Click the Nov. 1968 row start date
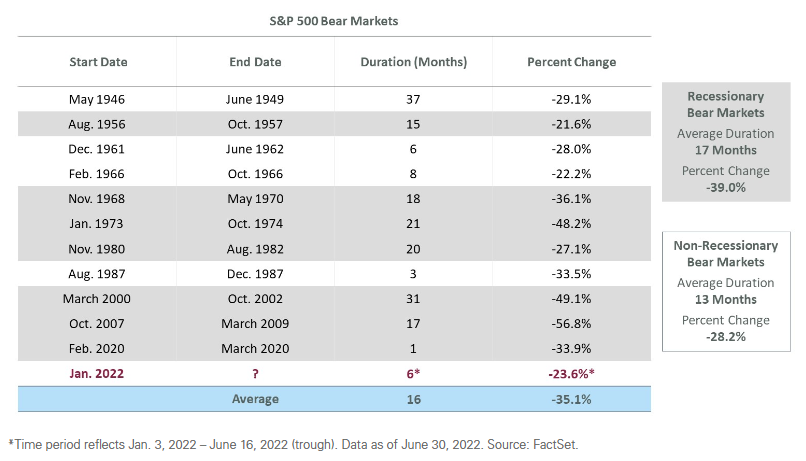 coord(98,199)
